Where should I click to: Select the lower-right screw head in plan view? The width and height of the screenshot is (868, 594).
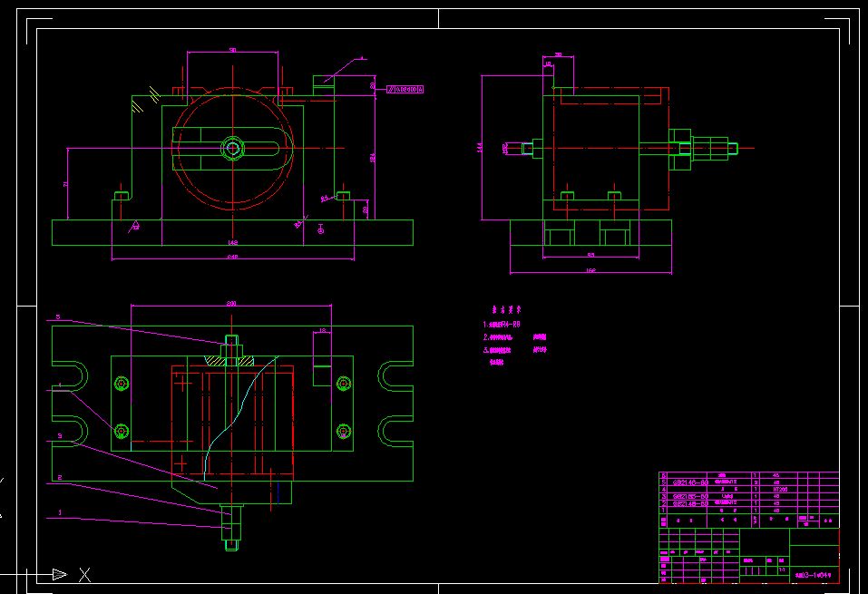343,432
